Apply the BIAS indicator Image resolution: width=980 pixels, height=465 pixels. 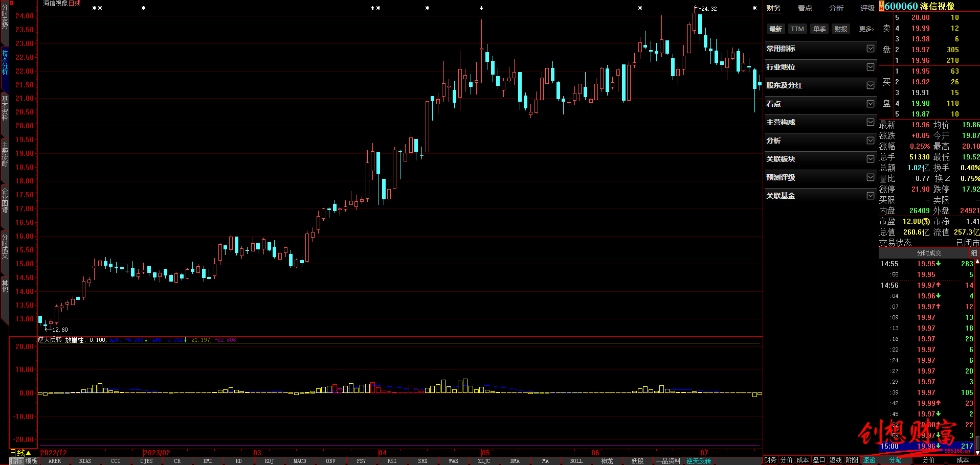coord(85,461)
